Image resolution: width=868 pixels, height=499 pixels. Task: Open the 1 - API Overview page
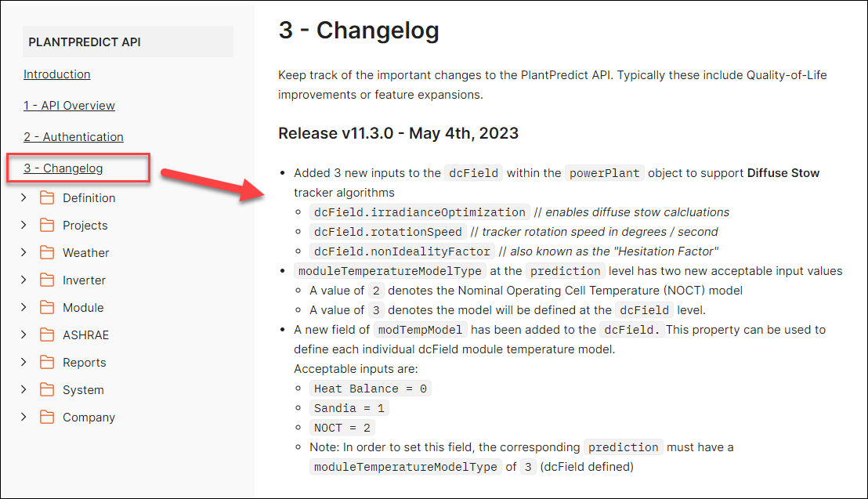click(x=69, y=105)
